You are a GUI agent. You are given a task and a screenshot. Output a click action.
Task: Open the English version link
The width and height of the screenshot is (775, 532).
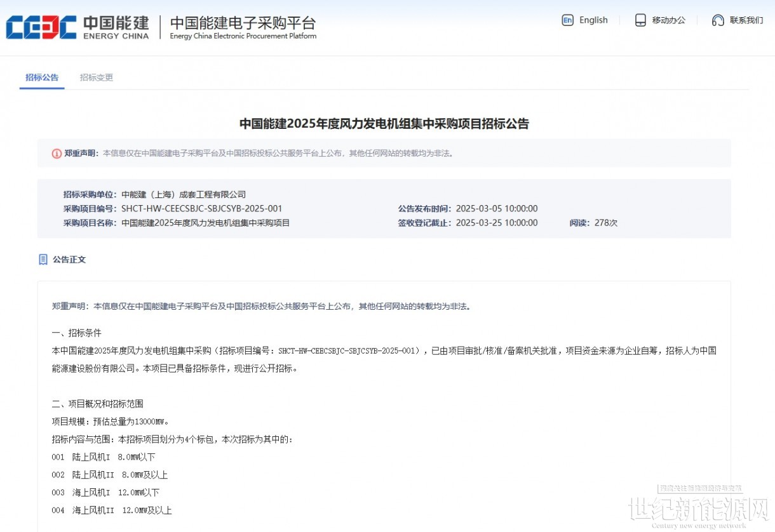point(593,20)
